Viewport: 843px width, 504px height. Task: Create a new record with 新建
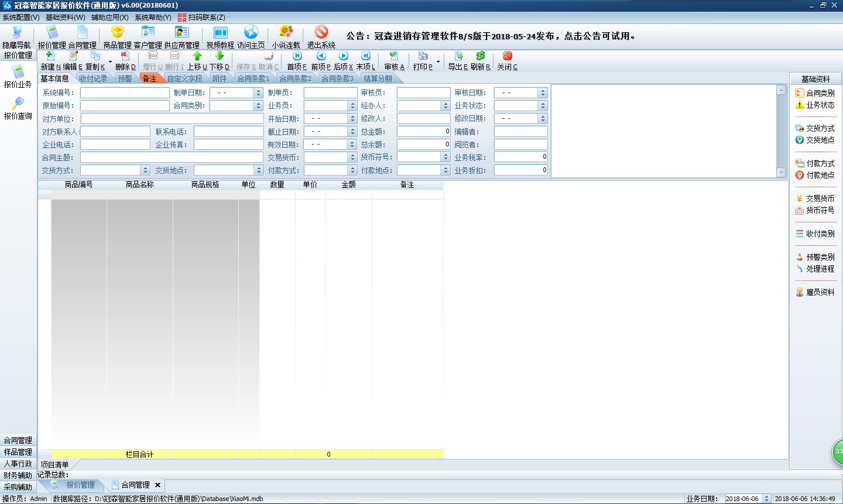[x=50, y=61]
